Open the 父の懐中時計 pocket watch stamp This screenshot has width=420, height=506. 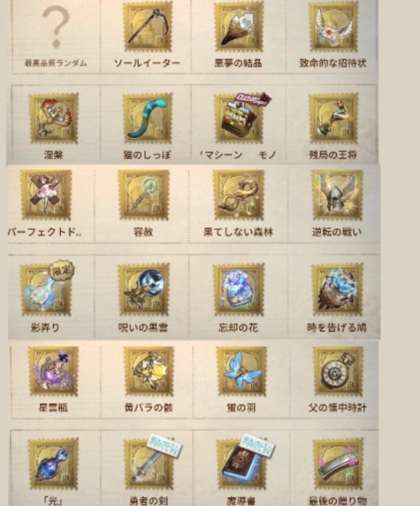point(338,371)
